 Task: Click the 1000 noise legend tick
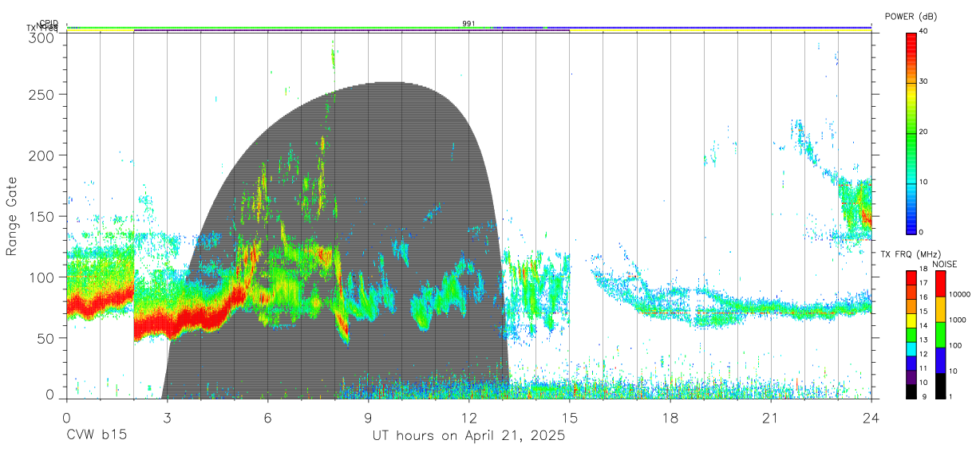956,320
